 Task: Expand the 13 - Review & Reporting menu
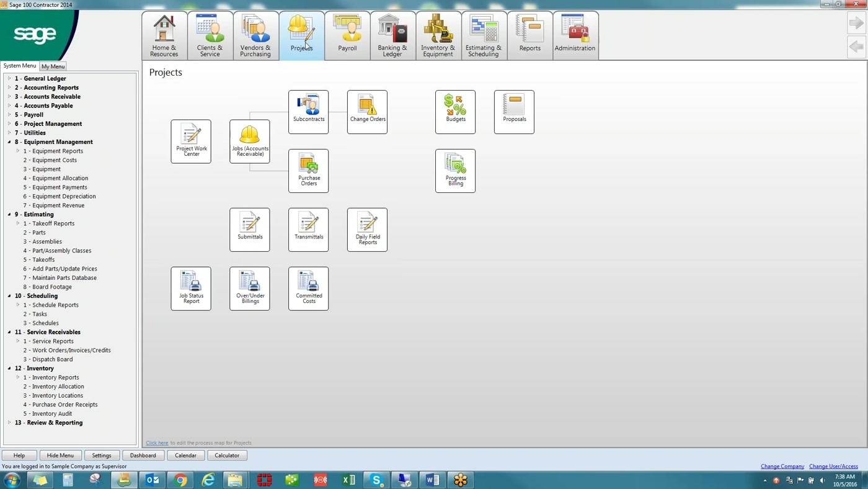tap(9, 423)
